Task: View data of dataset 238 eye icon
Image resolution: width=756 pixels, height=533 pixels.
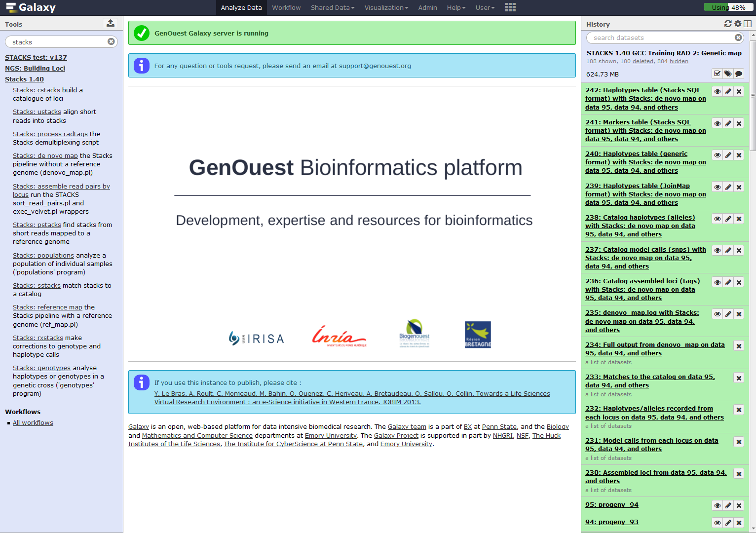Action: tap(718, 219)
